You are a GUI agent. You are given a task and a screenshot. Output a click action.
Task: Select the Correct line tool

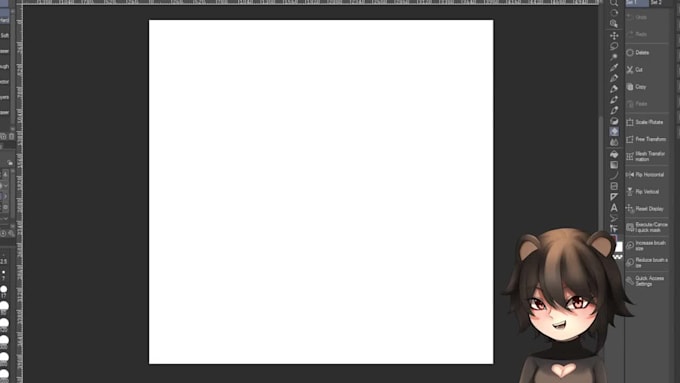pyautogui.click(x=614, y=229)
